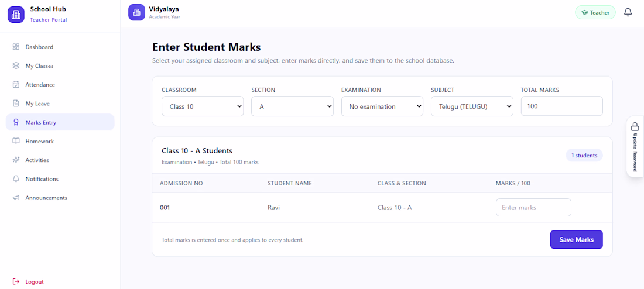Viewport: 644px width, 289px height.
Task: Open Attendance menu item
Action: pos(60,85)
